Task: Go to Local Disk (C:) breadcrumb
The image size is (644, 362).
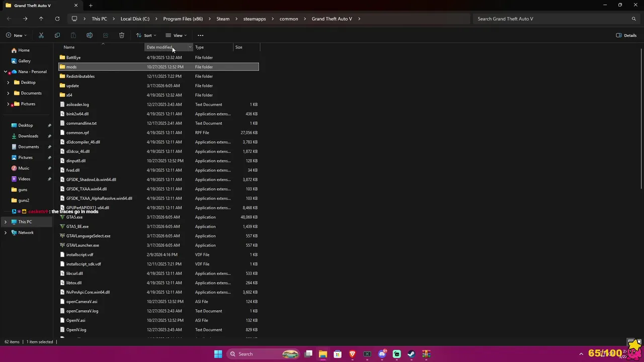Action: [x=135, y=19]
